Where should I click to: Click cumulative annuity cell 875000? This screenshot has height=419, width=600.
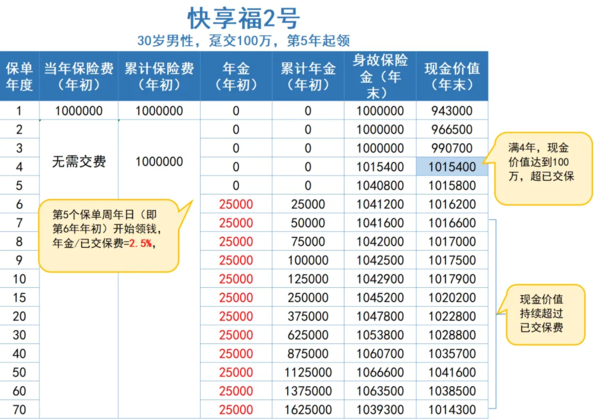pyautogui.click(x=308, y=354)
